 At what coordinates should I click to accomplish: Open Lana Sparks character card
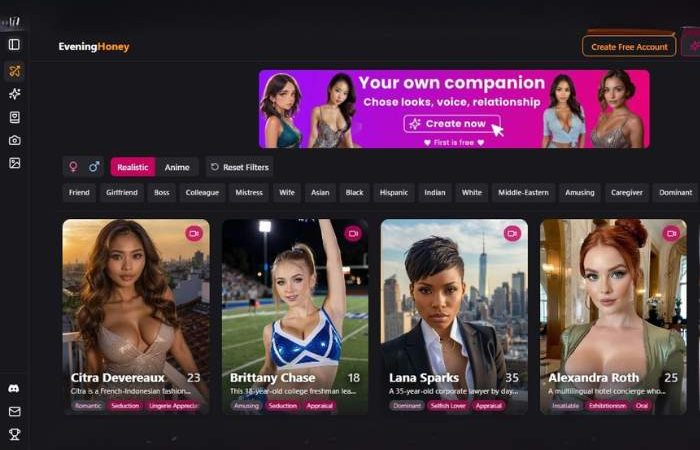[454, 317]
